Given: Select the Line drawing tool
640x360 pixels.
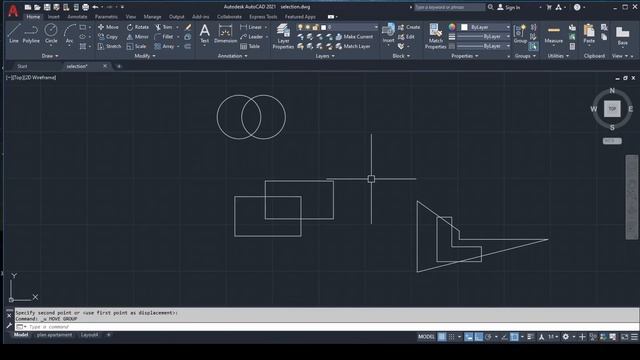Looking at the screenshot, I should (13, 33).
